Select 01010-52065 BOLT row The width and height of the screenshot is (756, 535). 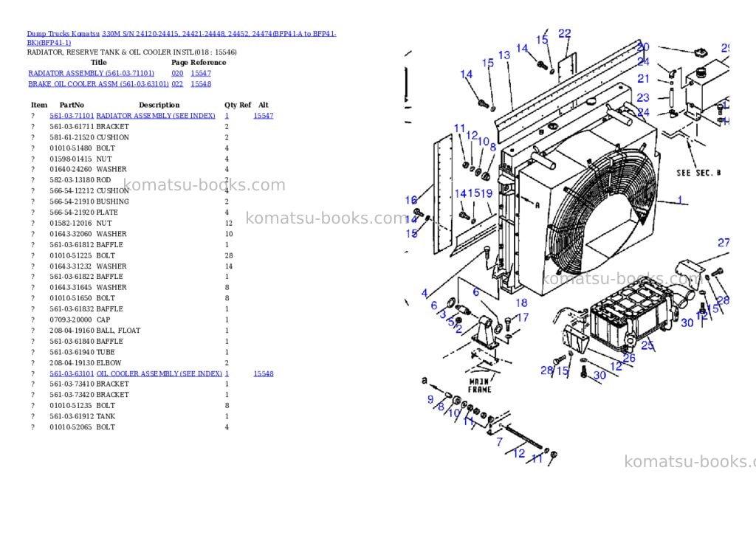130,427
